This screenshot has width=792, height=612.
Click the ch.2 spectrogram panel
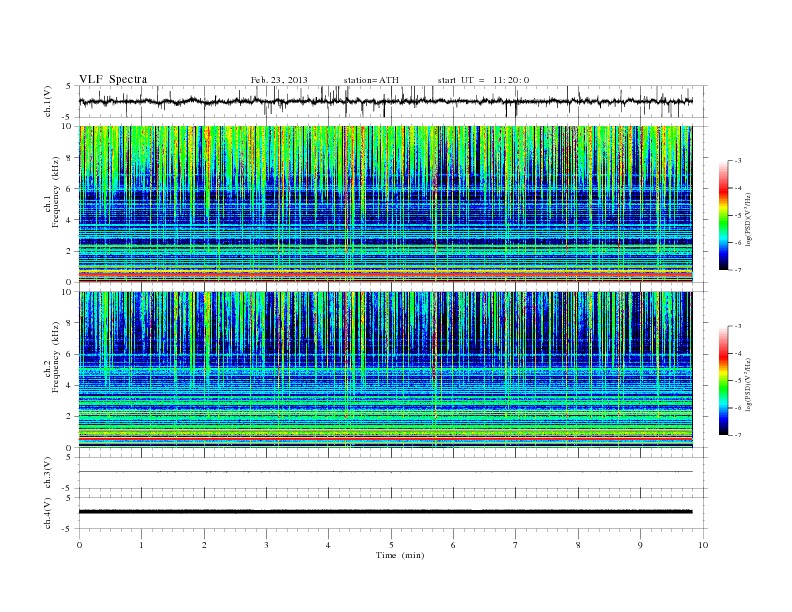point(386,370)
